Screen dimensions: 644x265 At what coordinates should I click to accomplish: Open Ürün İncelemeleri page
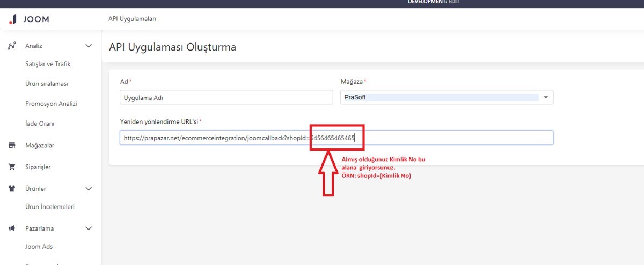[49, 207]
